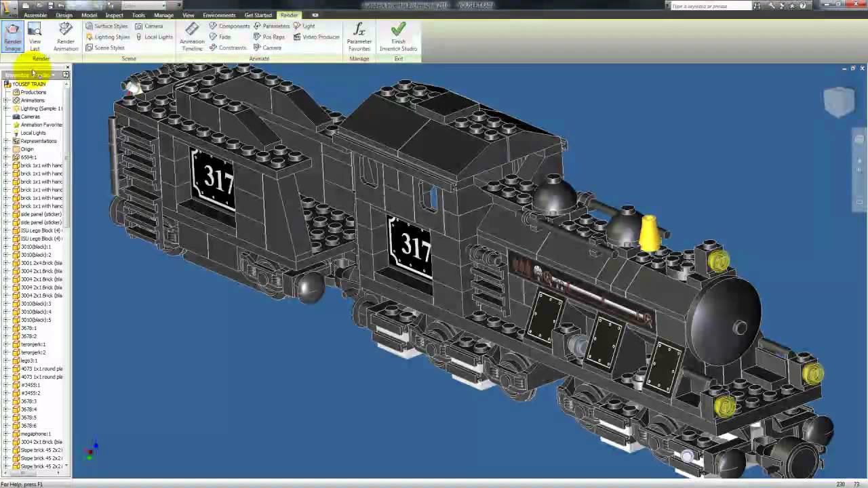Screen dimensions: 868x488
Task: Open the Assemble ribbon tab
Action: 35,15
